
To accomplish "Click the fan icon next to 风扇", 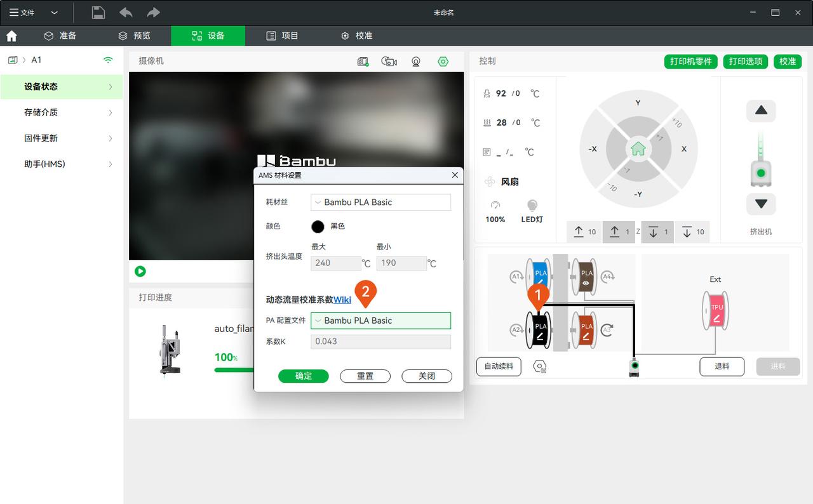I will tap(490, 182).
